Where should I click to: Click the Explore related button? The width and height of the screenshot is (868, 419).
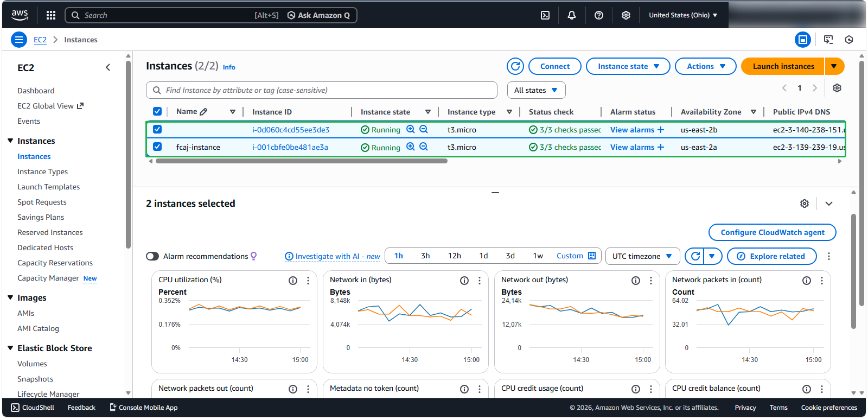[x=772, y=256]
